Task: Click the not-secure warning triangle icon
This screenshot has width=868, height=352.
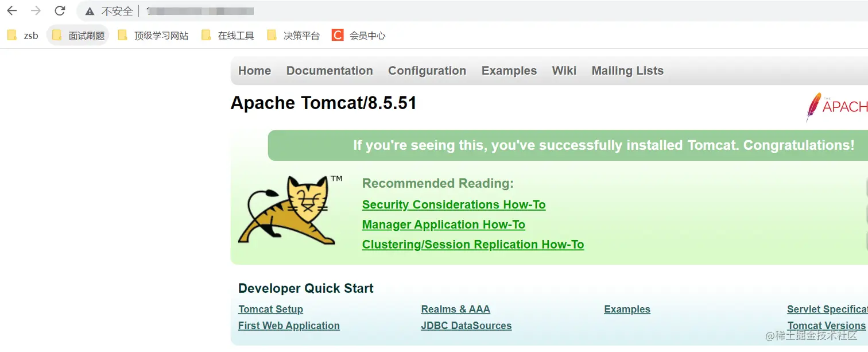Action: 89,11
